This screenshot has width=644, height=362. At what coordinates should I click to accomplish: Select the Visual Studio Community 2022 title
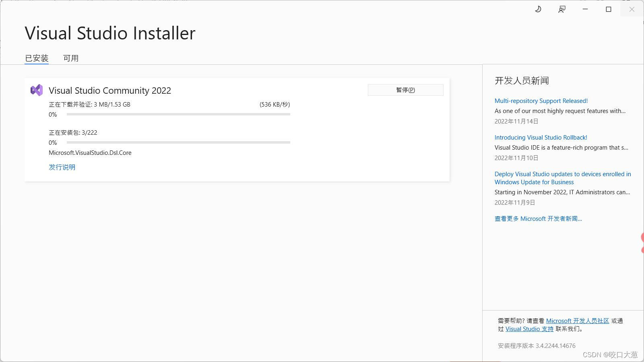pos(110,90)
